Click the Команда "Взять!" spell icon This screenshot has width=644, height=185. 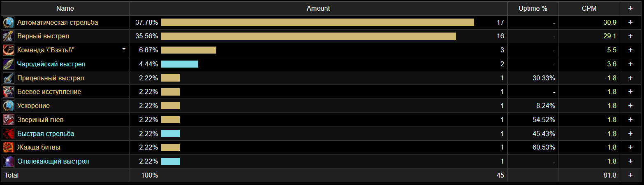(9, 50)
